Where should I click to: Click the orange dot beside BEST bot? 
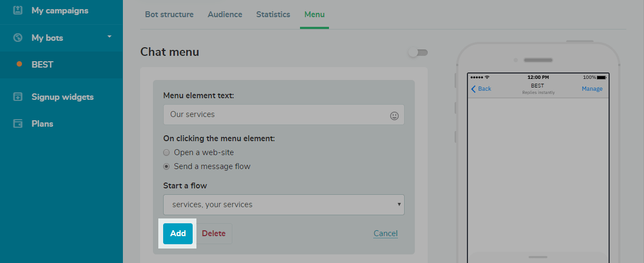coord(19,64)
